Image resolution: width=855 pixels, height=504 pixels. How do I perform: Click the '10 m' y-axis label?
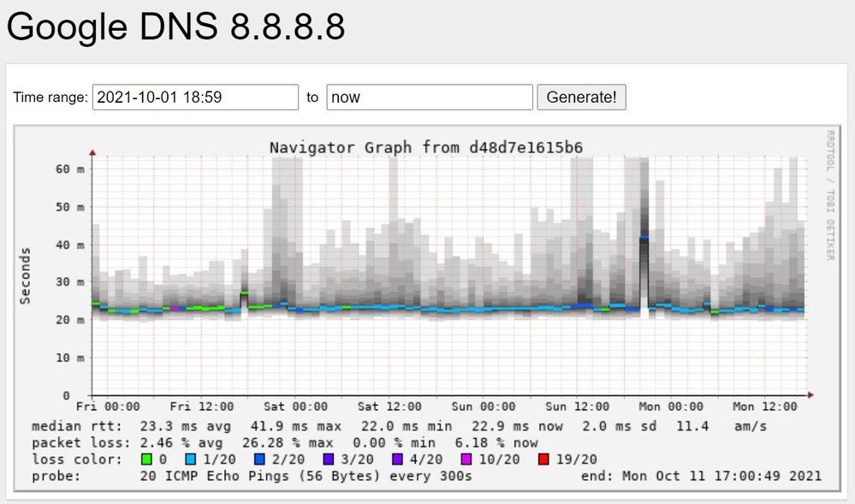(70, 358)
